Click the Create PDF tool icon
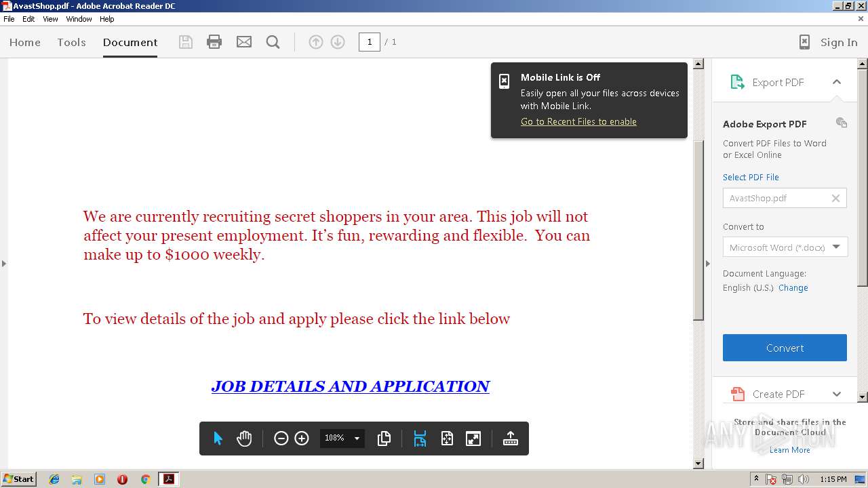Image resolution: width=868 pixels, height=488 pixels. click(737, 394)
